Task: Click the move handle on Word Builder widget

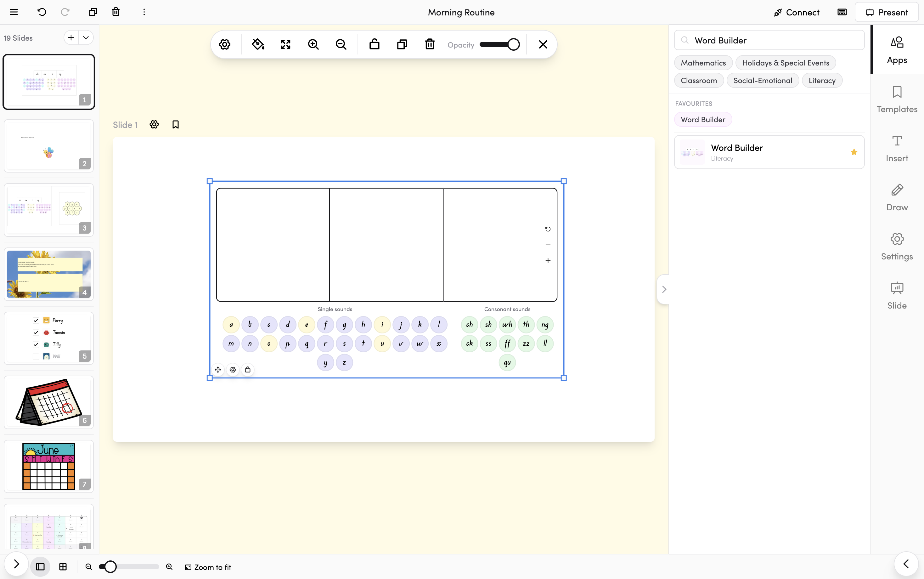Action: [218, 370]
